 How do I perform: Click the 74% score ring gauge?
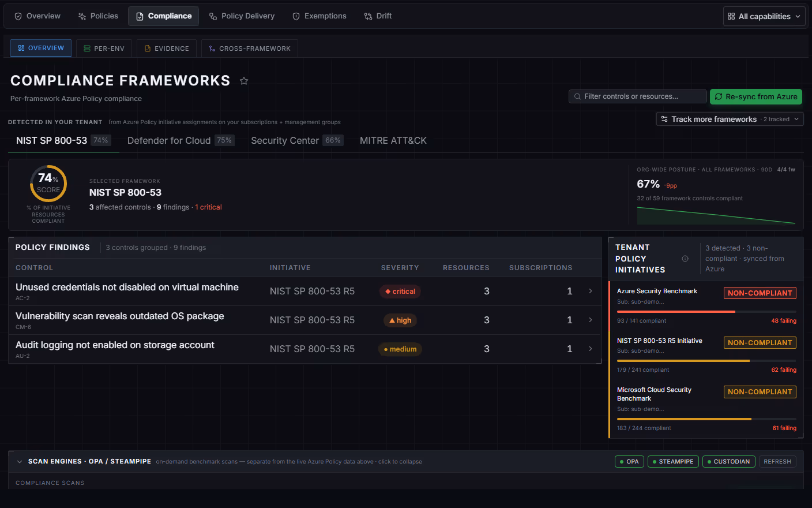pyautogui.click(x=48, y=184)
